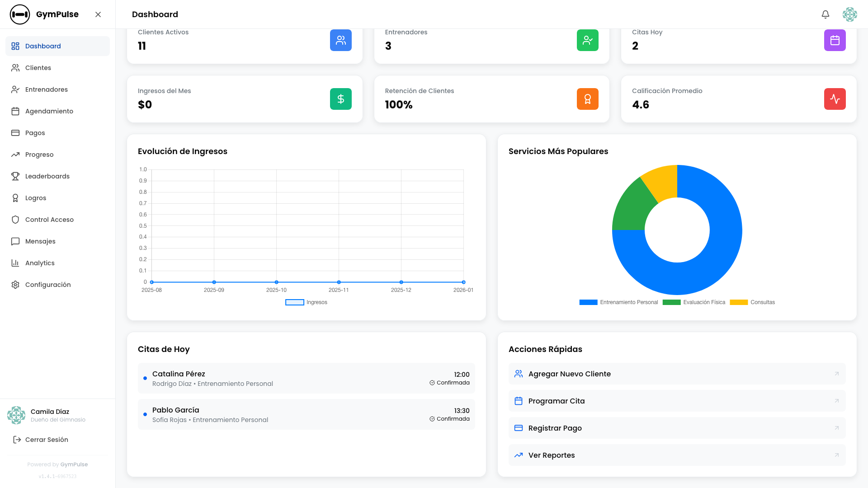
Task: Open the notifications bell icon
Action: pos(826,14)
